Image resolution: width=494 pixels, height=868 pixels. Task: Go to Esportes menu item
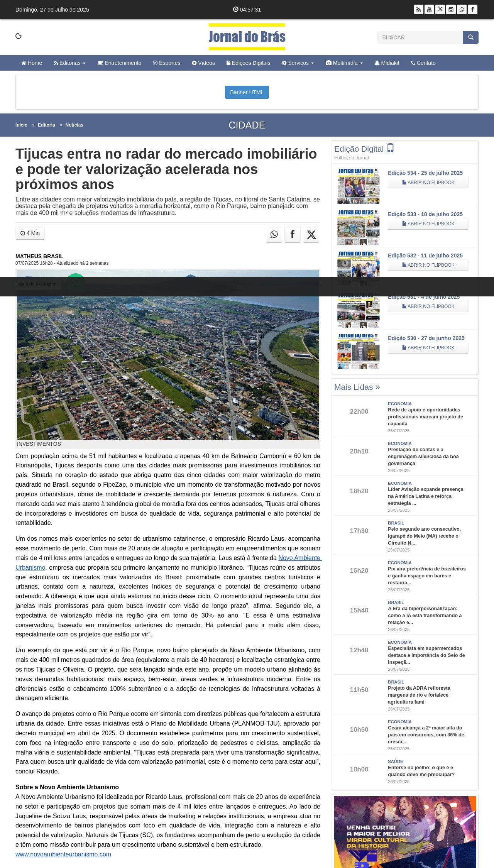point(167,63)
